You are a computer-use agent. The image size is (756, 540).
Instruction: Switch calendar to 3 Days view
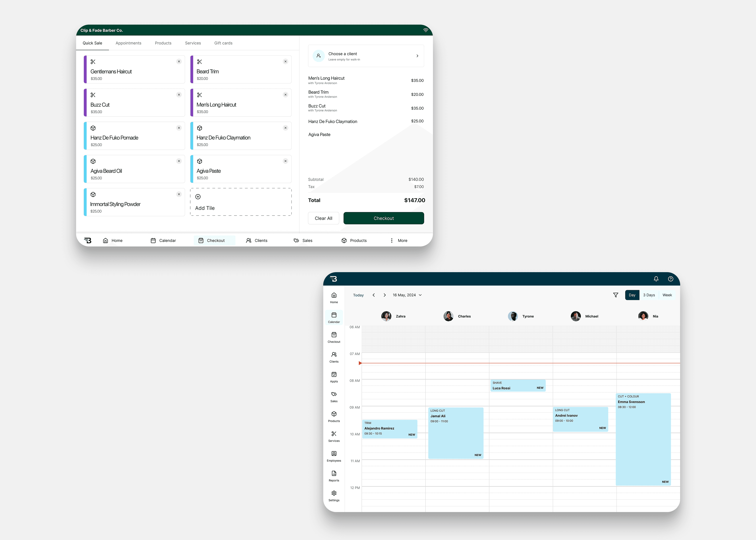pyautogui.click(x=649, y=295)
